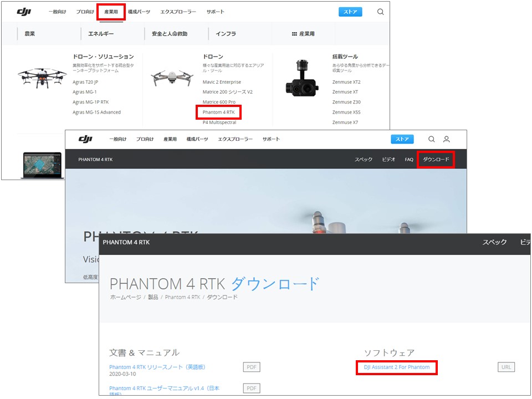Open the Zenmuse Z30 link
Screen dimensions: 532x399
pyautogui.click(x=346, y=102)
